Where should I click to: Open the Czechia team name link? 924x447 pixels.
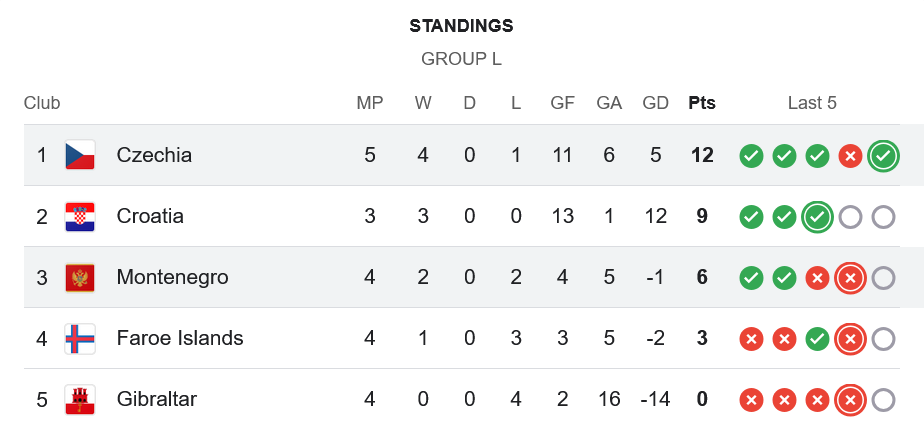point(154,155)
